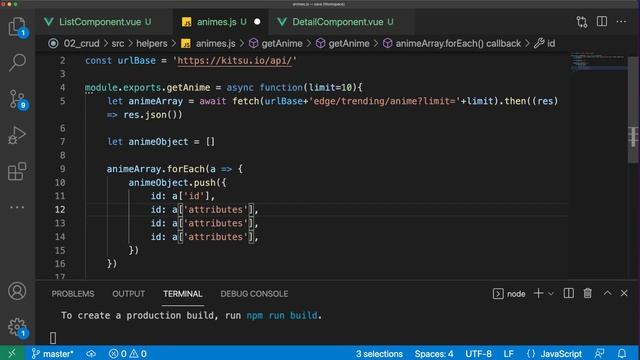Click the master branch in status bar
This screenshot has width=640, height=360.
52,353
